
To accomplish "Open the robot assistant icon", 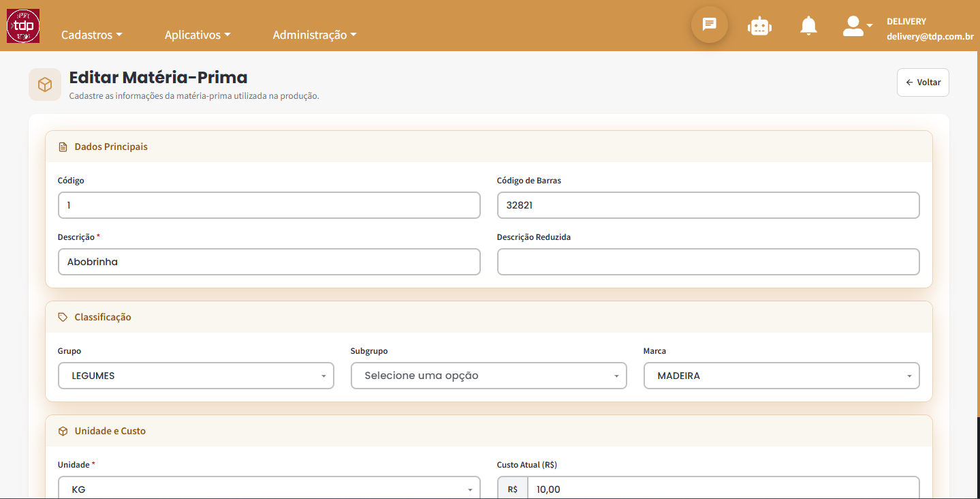I will 759,26.
